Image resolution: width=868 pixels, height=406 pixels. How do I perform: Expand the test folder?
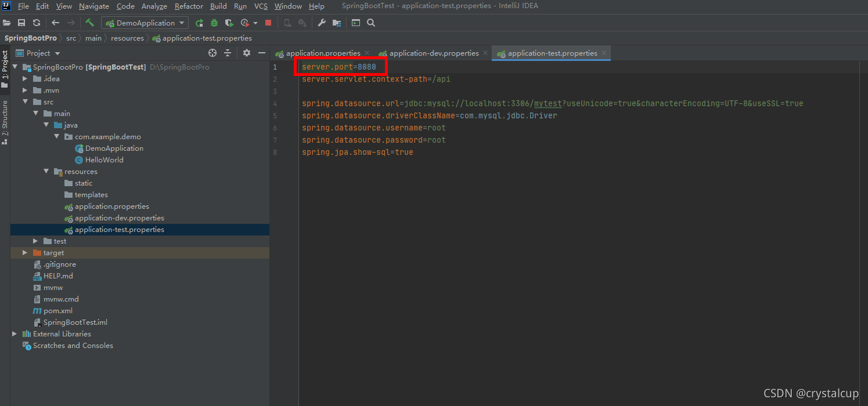coord(35,241)
